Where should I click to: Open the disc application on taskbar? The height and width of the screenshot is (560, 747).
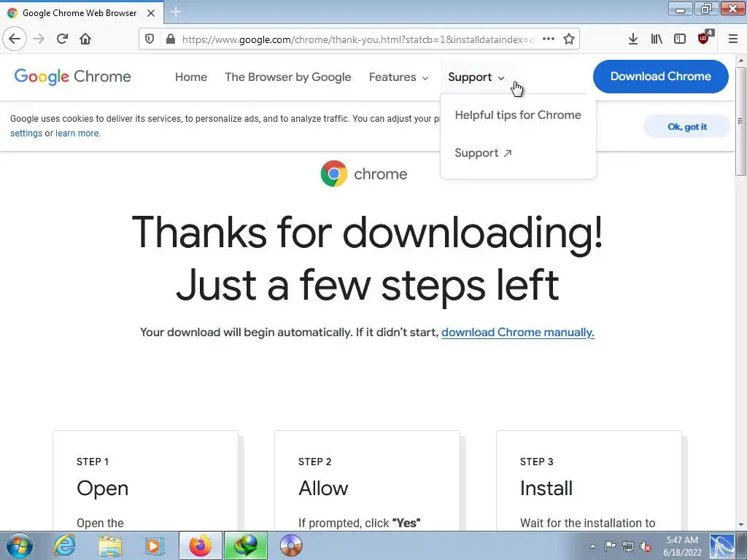pos(291,545)
